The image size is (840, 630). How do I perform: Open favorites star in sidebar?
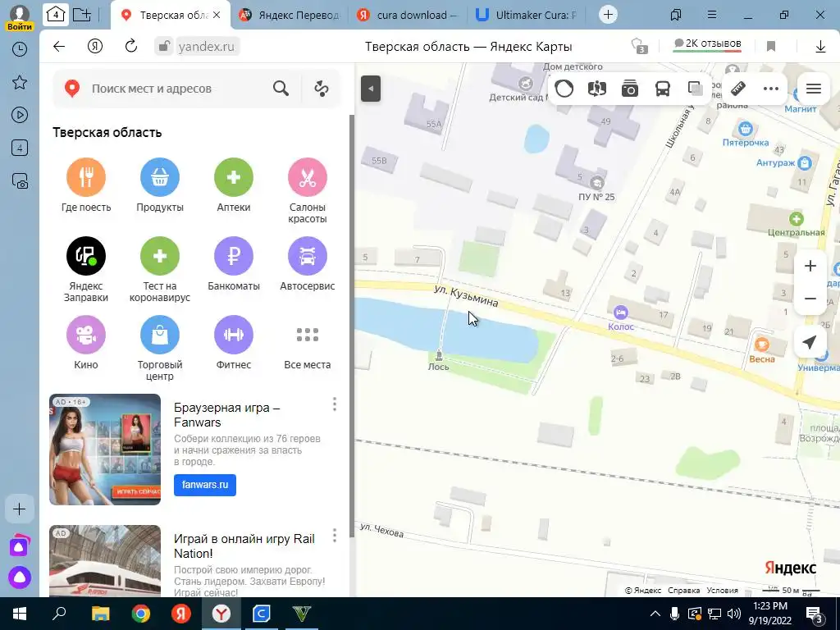pyautogui.click(x=20, y=82)
